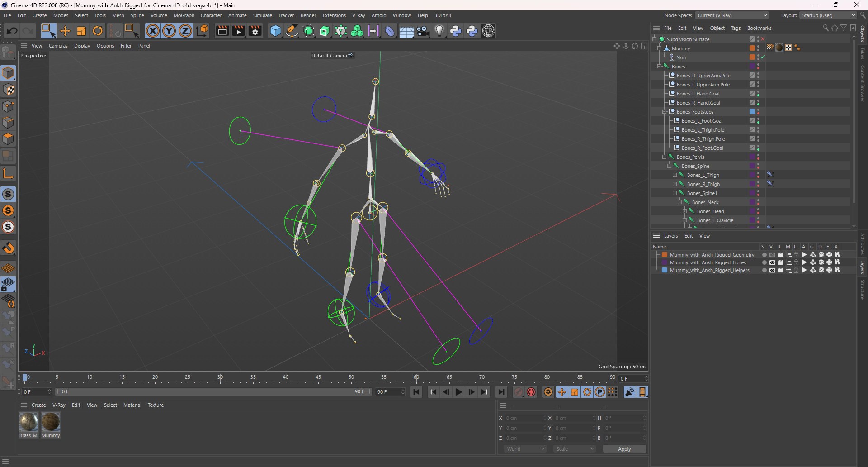Open the Edit Render Settings icon

click(x=255, y=31)
